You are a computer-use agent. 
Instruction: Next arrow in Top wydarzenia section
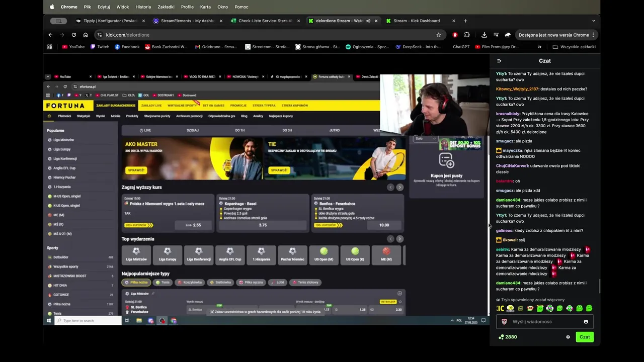[399, 239]
